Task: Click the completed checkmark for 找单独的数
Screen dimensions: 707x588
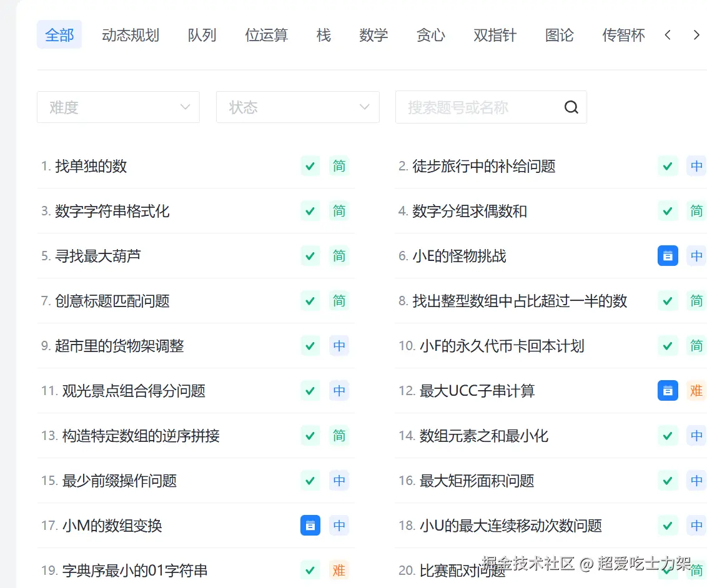Action: click(310, 166)
